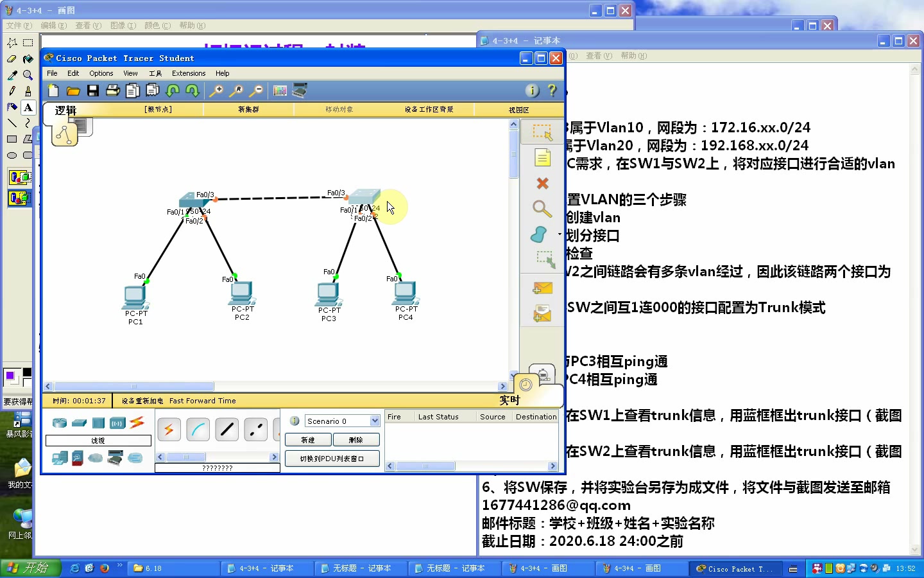
Task: Select the Eraser tool in Paint
Action: point(12,59)
